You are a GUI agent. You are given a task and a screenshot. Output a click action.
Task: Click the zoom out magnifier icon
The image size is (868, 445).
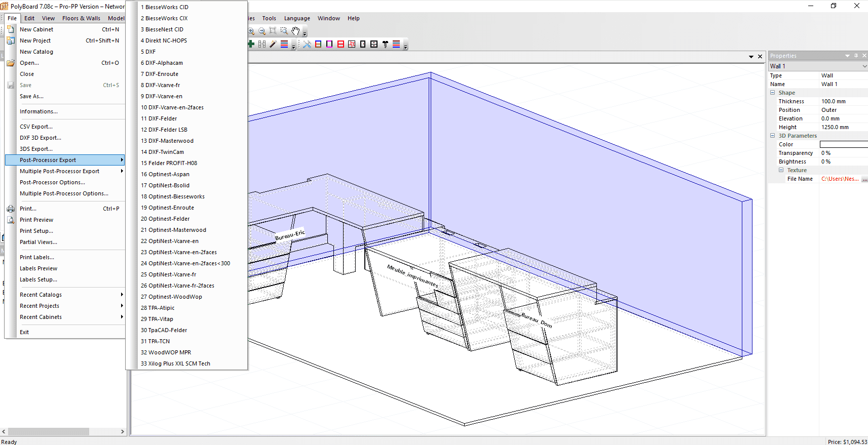(x=262, y=31)
